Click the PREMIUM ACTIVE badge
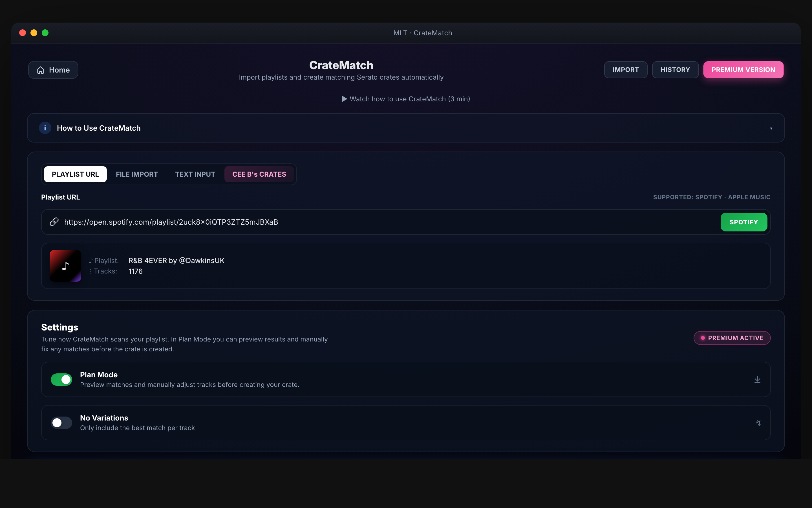The image size is (812, 508). tap(732, 338)
